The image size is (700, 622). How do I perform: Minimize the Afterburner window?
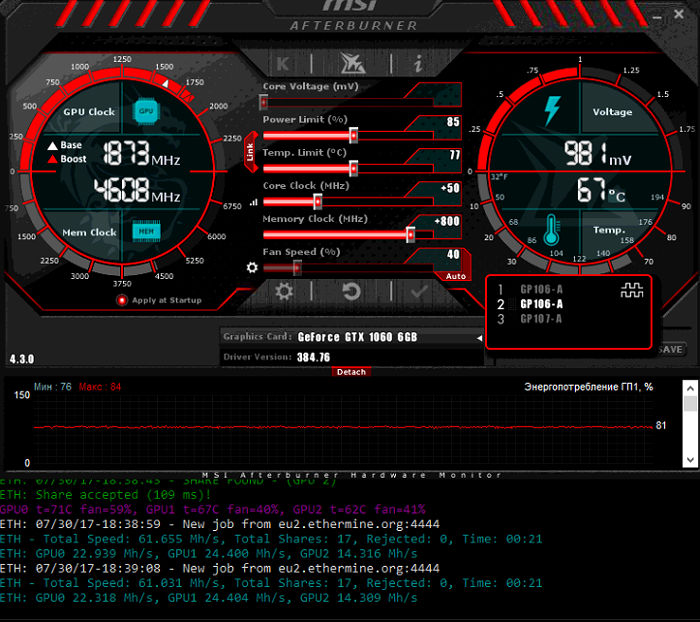(657, 17)
